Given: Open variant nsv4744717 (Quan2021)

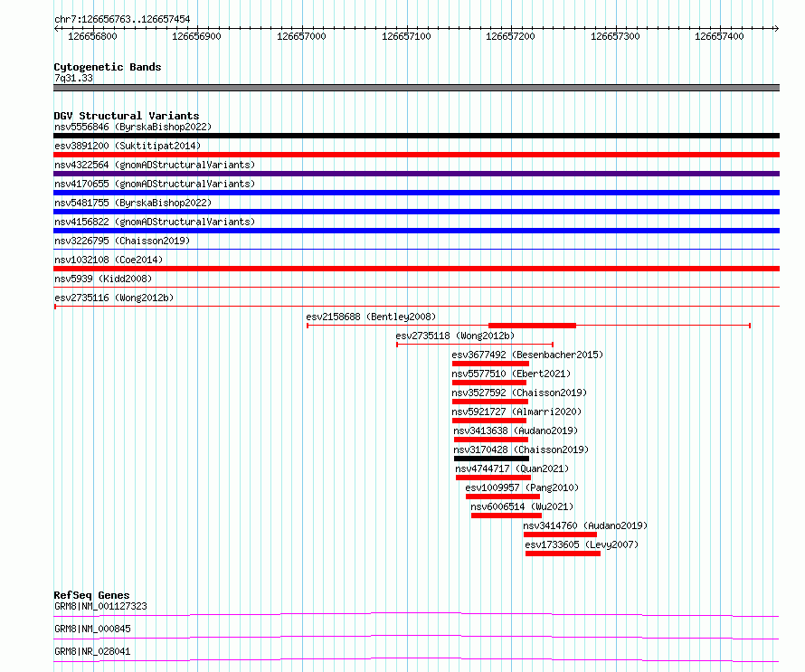Looking at the screenshot, I should tap(512, 469).
